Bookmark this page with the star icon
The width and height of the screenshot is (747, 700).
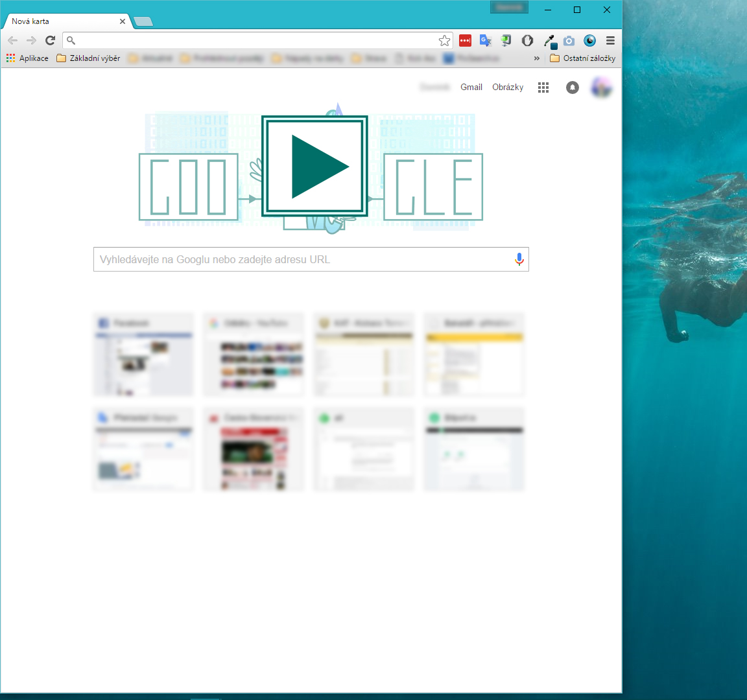point(444,41)
